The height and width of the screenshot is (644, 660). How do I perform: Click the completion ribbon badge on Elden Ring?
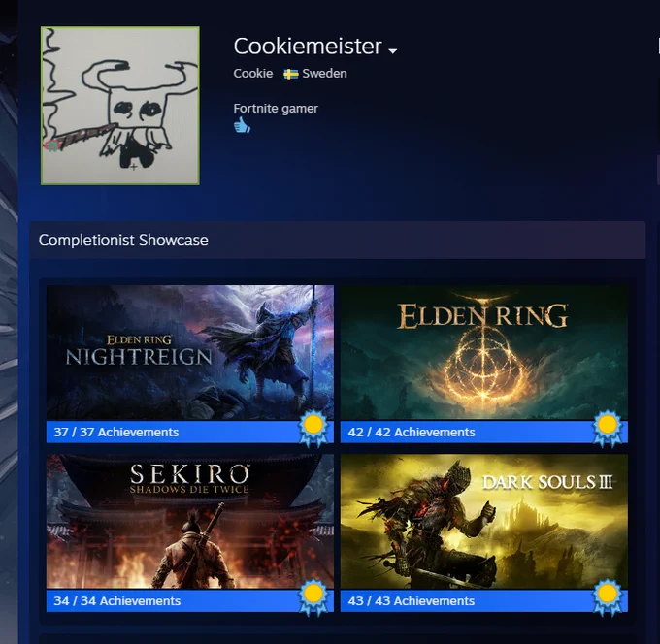pyautogui.click(x=607, y=429)
